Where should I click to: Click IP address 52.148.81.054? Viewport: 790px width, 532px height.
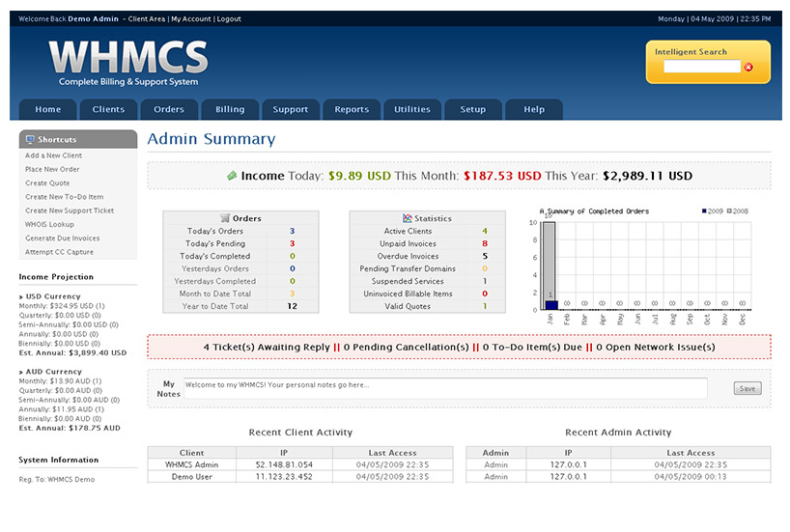click(x=284, y=465)
